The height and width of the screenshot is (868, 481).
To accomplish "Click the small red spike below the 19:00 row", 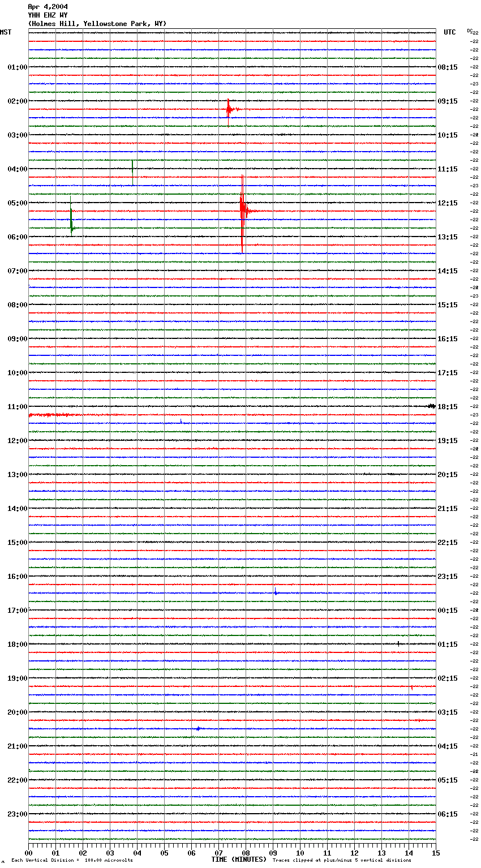I will 412,687.
